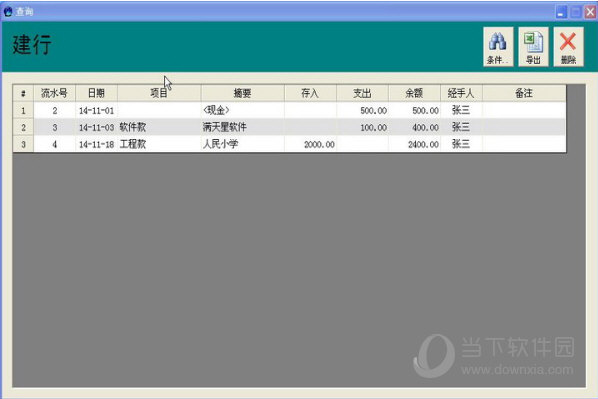
Task: Click date cell 14-11-01
Action: pos(96,111)
